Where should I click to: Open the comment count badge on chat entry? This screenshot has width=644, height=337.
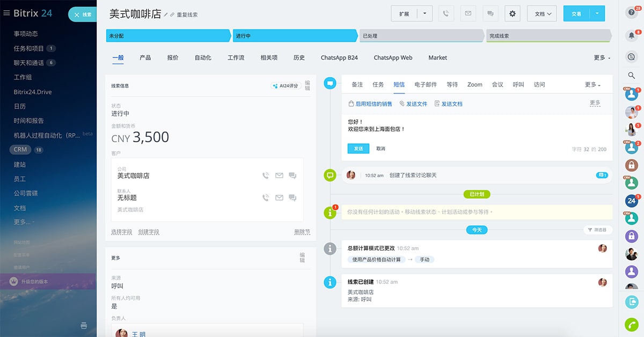(x=602, y=175)
